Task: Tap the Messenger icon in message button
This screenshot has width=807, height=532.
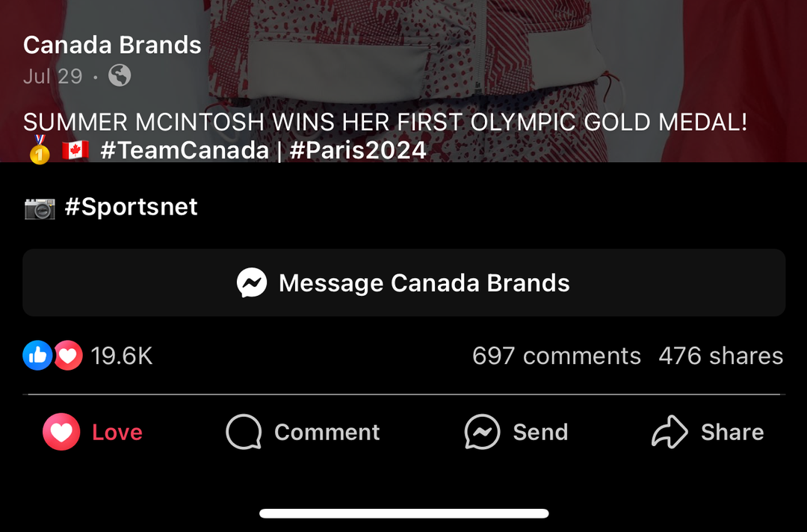Action: click(x=252, y=283)
